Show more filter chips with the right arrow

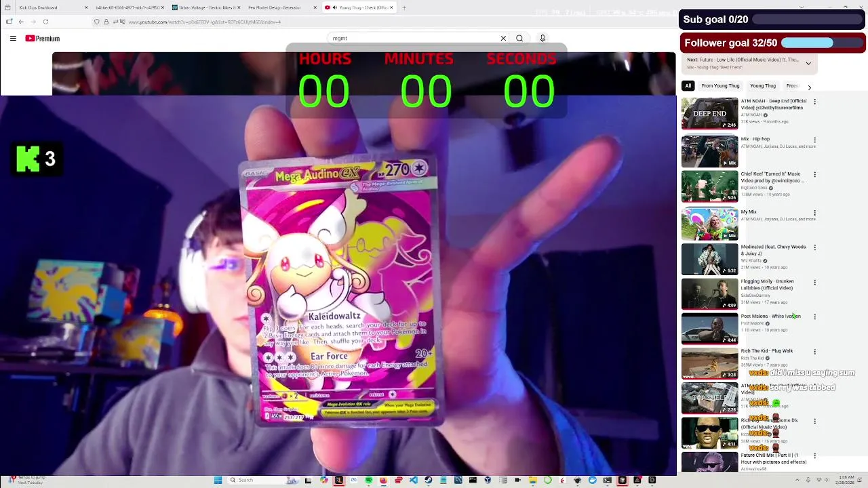tap(809, 87)
